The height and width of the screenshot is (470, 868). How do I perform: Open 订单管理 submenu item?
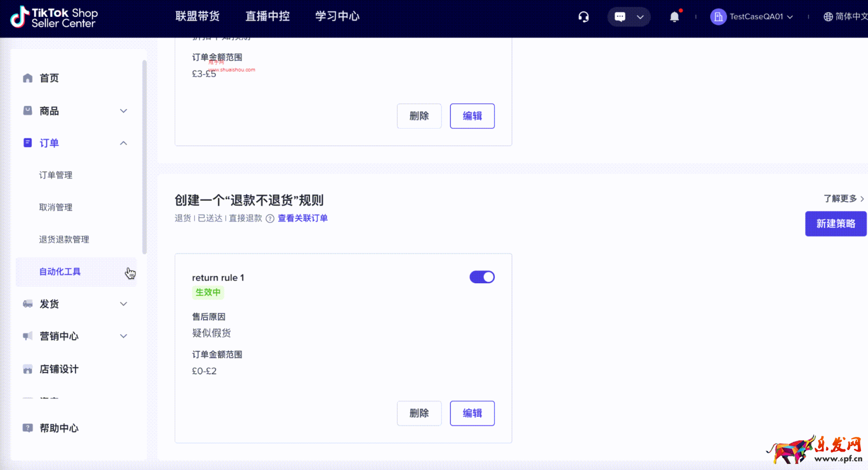(x=55, y=175)
